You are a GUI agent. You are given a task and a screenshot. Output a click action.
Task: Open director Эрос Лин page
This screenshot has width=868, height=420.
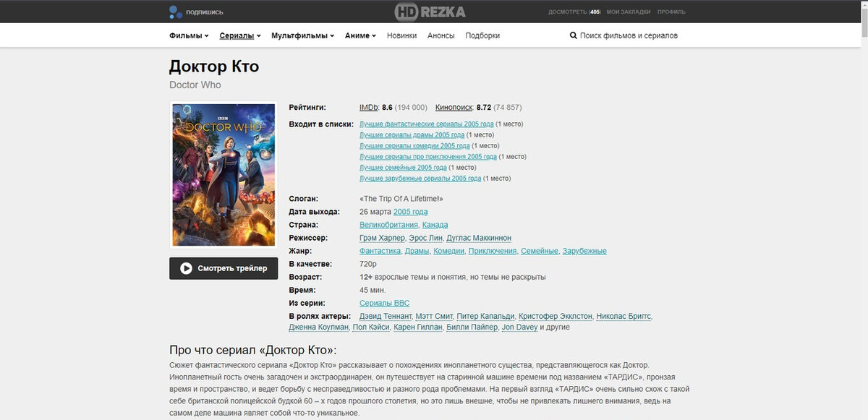point(425,238)
